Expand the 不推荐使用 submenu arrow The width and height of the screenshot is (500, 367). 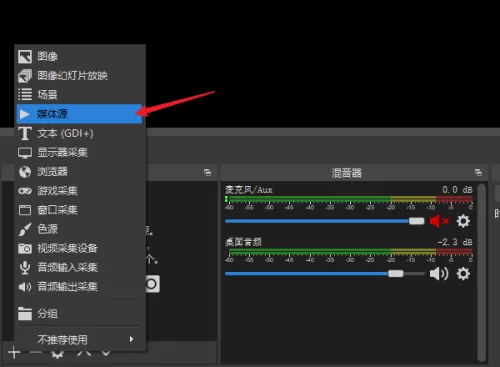(131, 339)
